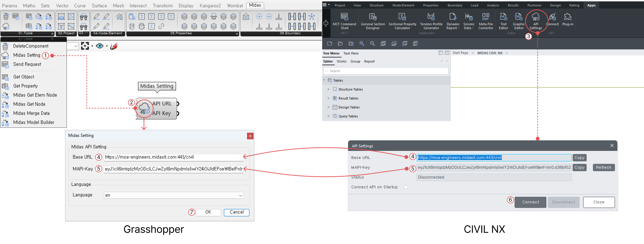Expand the 05.Properties panel plus button
Screen dimensions: 644x244
(x=237, y=34)
